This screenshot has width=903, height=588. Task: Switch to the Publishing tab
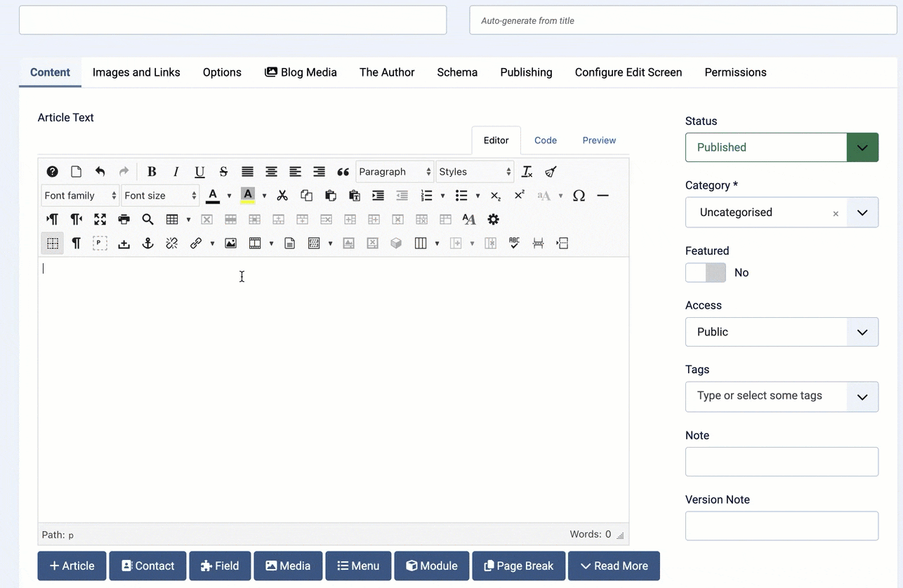coord(526,72)
